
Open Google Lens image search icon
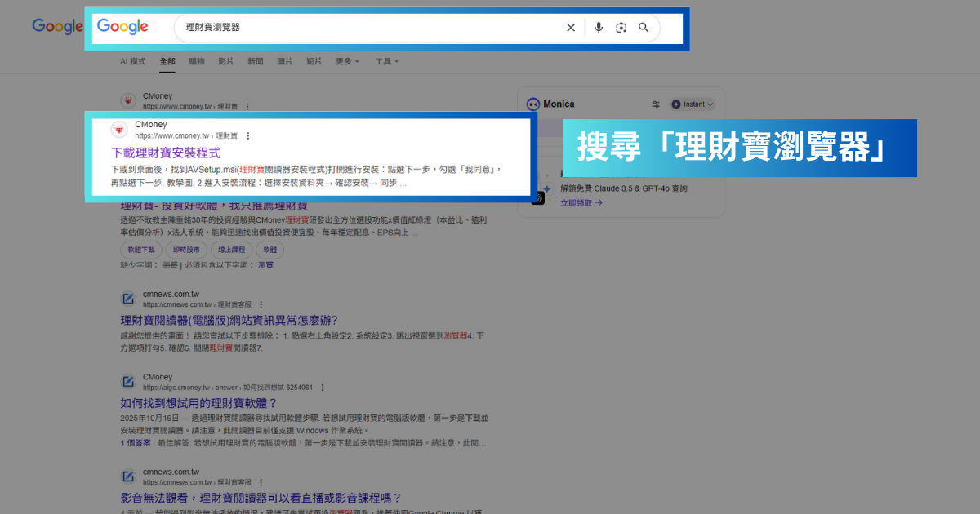pos(621,27)
